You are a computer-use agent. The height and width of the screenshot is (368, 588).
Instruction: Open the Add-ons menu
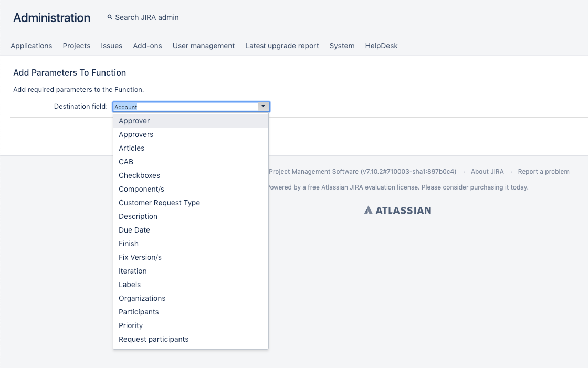(148, 46)
